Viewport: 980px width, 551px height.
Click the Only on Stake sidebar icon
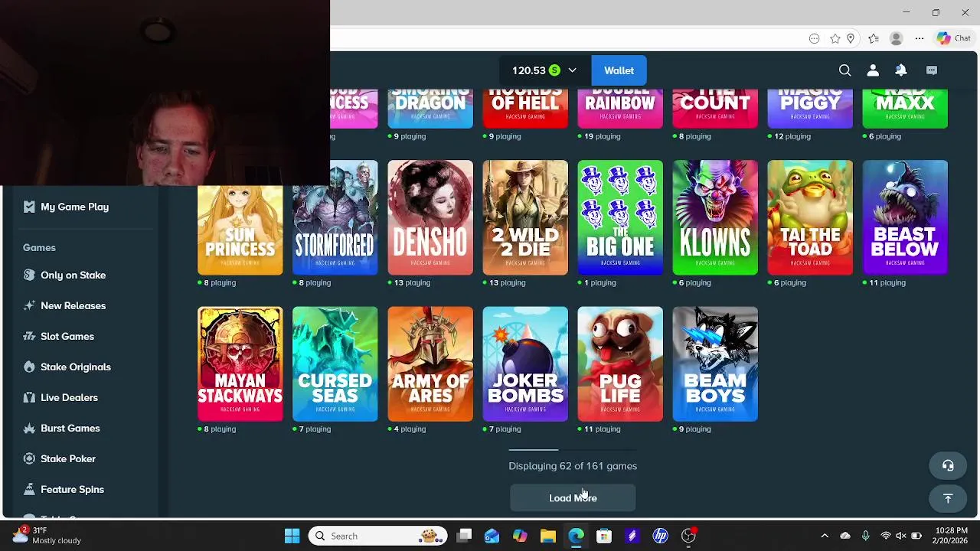[29, 275]
